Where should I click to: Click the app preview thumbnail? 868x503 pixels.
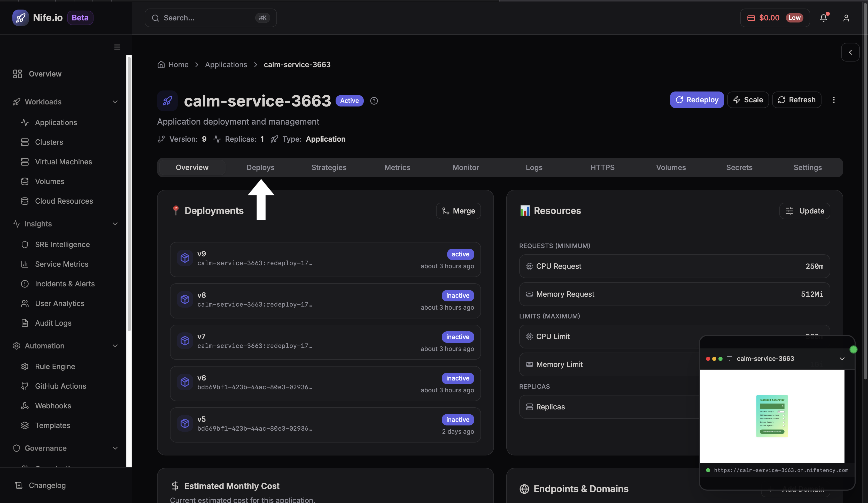point(772,416)
